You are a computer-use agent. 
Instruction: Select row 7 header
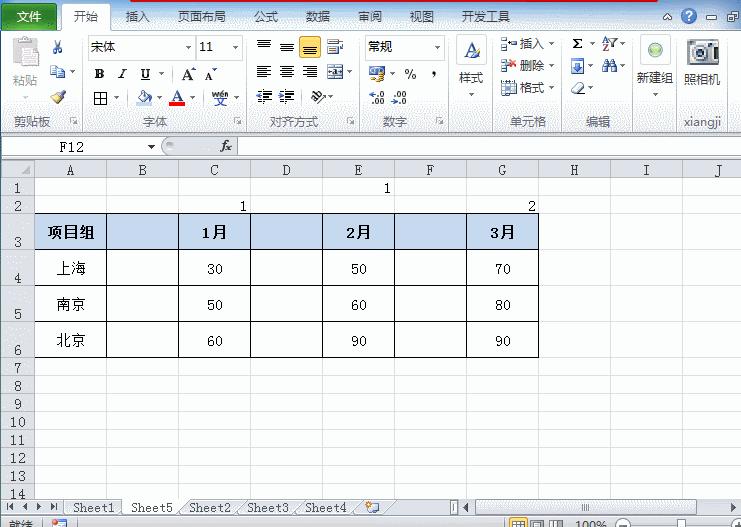pos(18,367)
